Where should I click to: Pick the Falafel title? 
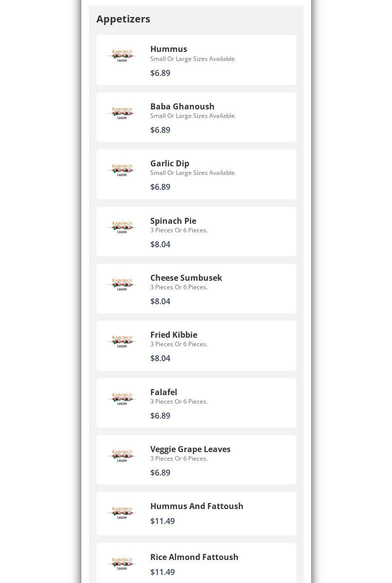pyautogui.click(x=163, y=392)
